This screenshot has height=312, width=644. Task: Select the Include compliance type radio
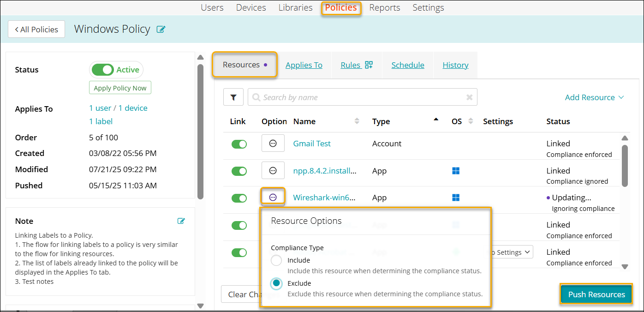(x=276, y=260)
